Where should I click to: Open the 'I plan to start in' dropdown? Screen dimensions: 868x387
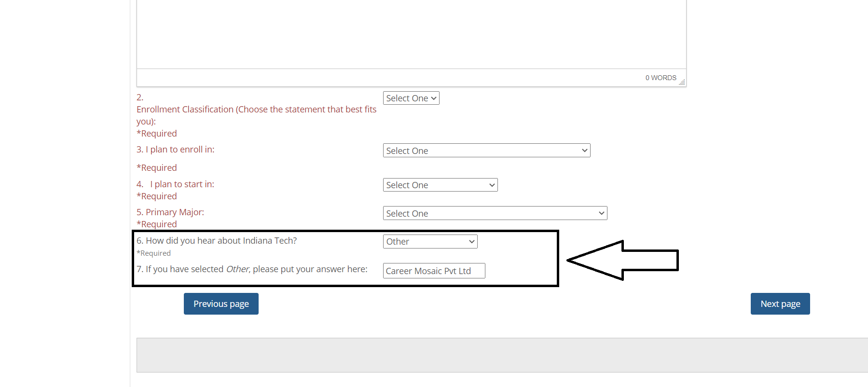point(440,185)
